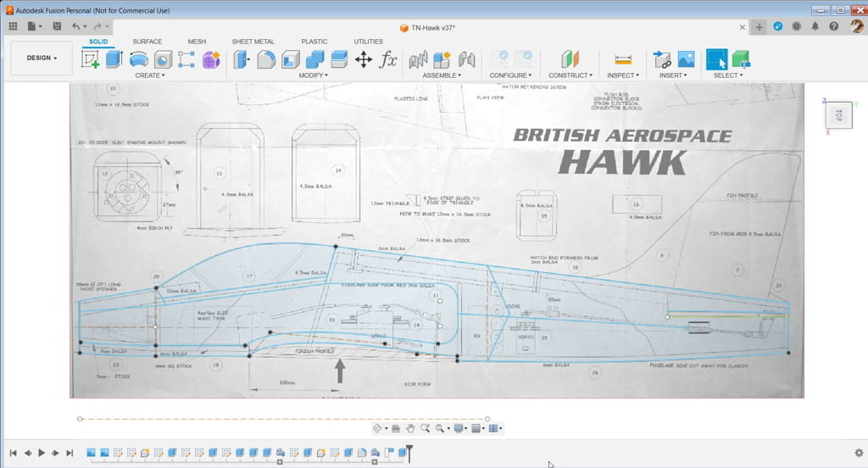Redo the last undone action

(x=97, y=26)
